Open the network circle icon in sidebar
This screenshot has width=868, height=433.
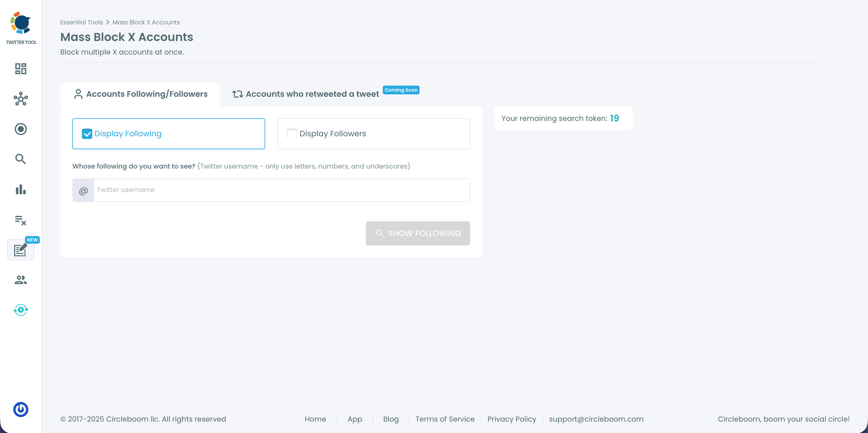(21, 99)
